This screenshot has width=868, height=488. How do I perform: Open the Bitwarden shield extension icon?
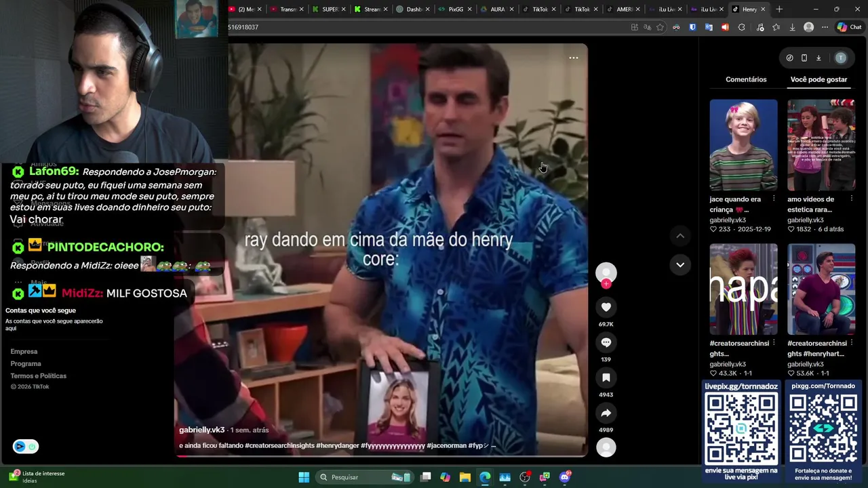[692, 27]
